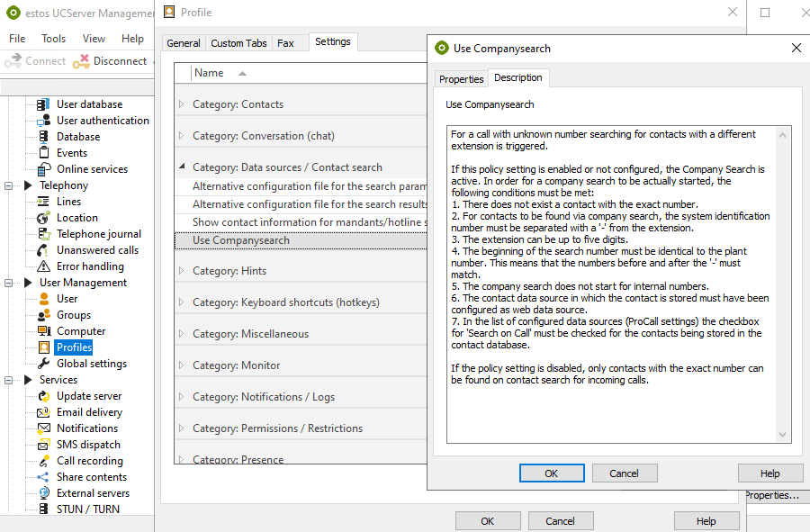810x532 pixels.
Task: Click the Disconnect toolbar icon
Action: [x=81, y=61]
